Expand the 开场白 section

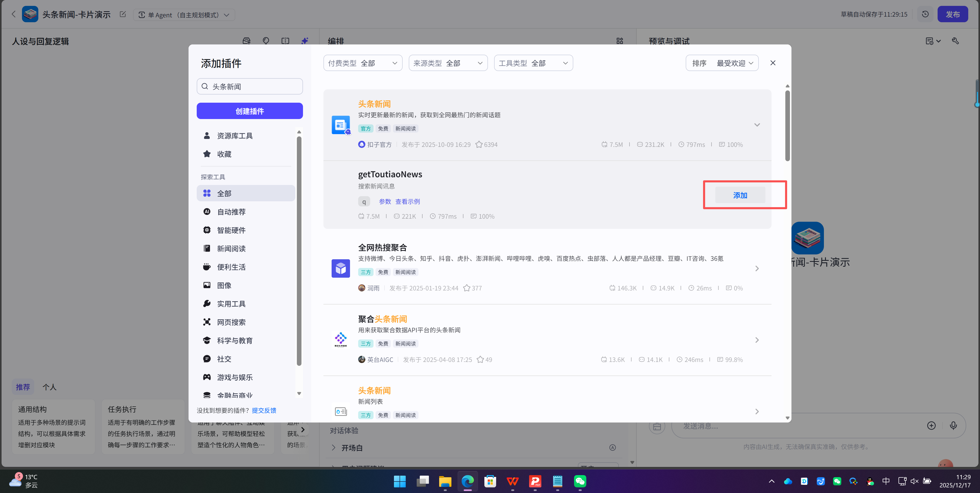point(334,448)
